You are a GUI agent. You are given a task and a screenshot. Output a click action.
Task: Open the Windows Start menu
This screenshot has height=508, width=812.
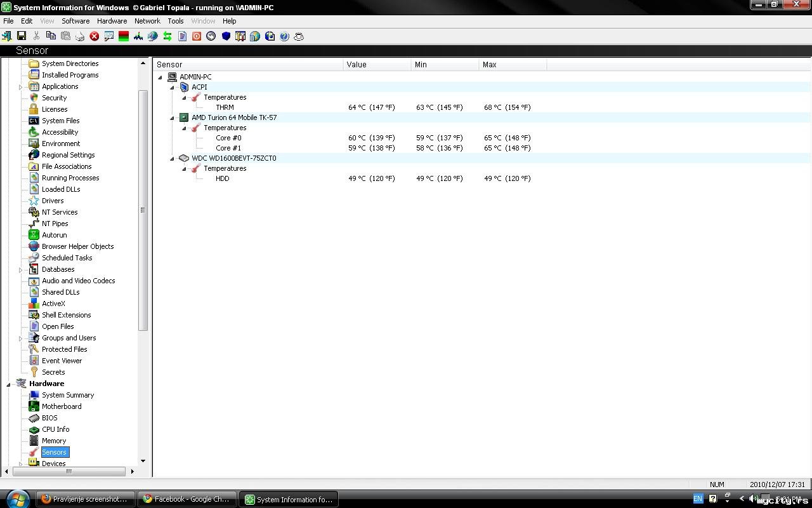[17, 498]
